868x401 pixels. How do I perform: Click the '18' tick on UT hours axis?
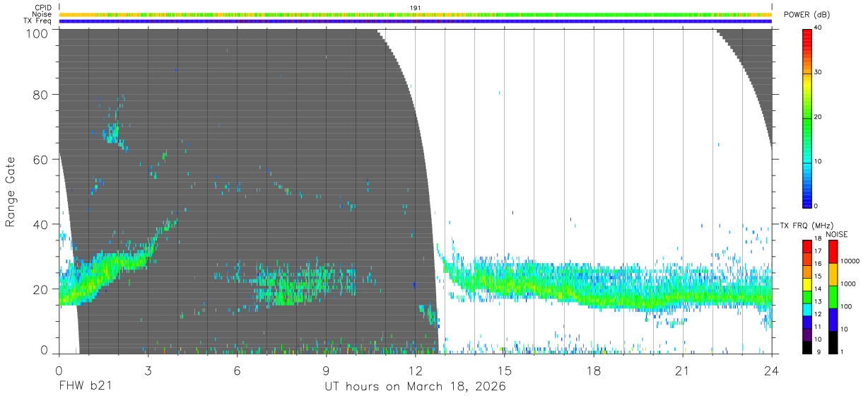point(594,371)
